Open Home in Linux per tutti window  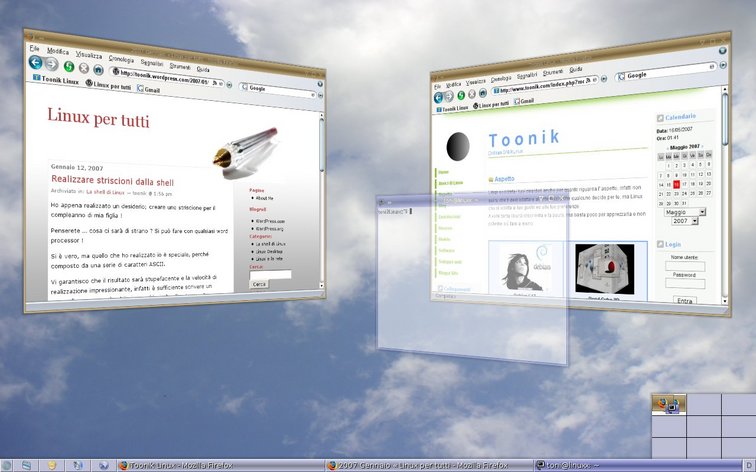[98, 70]
